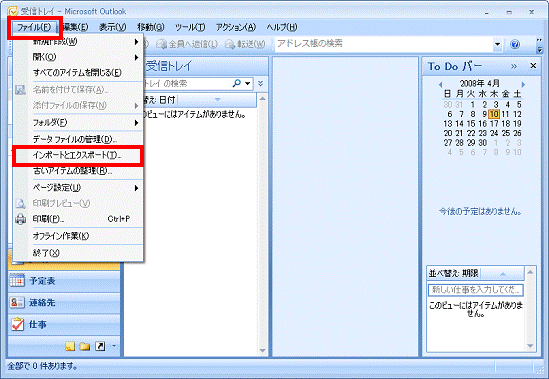
Task: Click message list scrollbar down arrow
Action: pyautogui.click(x=263, y=350)
